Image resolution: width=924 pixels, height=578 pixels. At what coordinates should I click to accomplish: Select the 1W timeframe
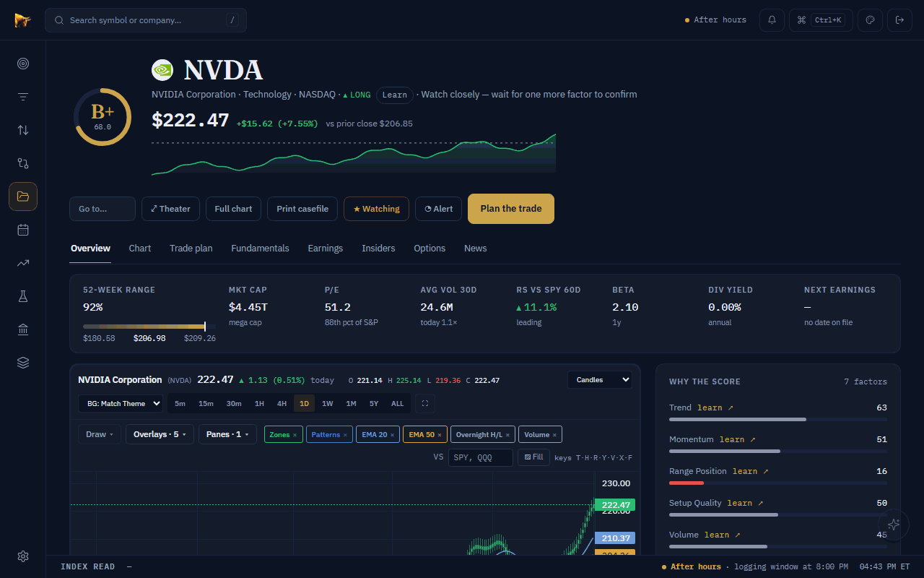[x=328, y=404]
